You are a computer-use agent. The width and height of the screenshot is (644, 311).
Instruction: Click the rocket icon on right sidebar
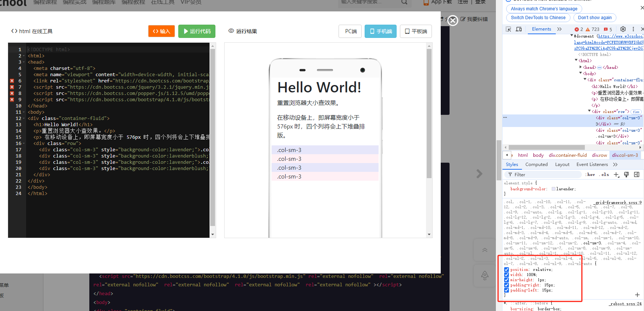coord(485,275)
